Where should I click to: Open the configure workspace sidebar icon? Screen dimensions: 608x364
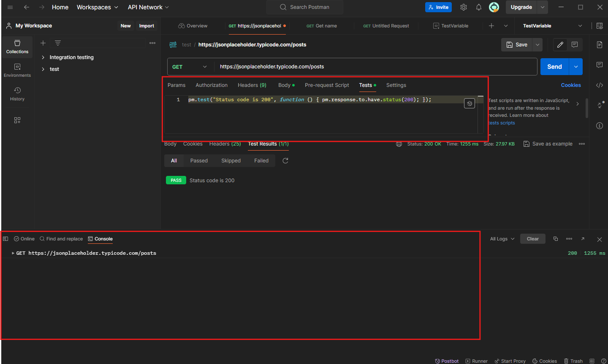[17, 120]
